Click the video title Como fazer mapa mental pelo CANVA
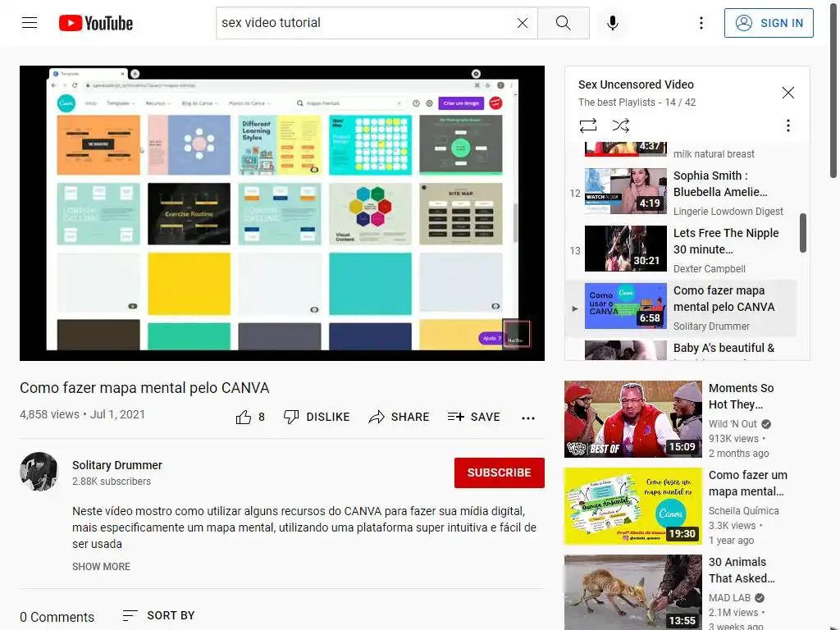This screenshot has height=630, width=840. point(144,388)
